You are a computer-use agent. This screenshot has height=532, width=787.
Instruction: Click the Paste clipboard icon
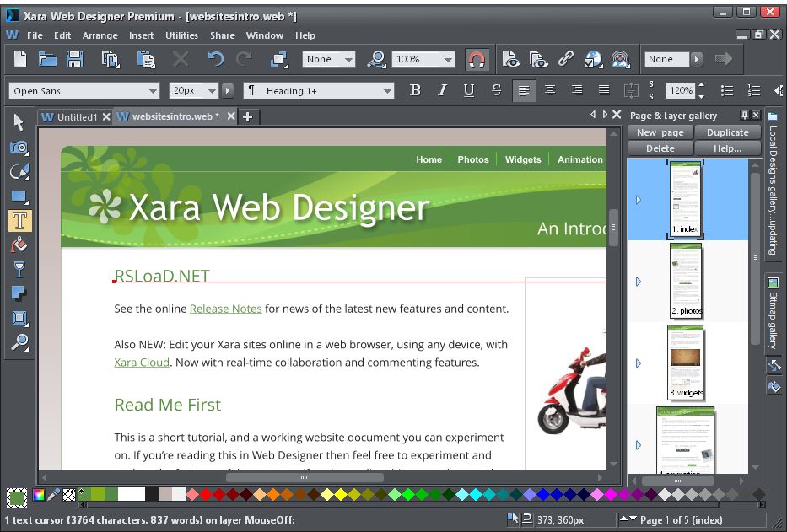click(146, 59)
